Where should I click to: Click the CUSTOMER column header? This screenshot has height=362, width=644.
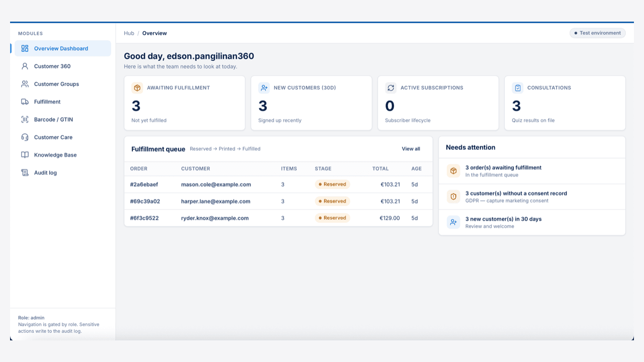tap(196, 169)
